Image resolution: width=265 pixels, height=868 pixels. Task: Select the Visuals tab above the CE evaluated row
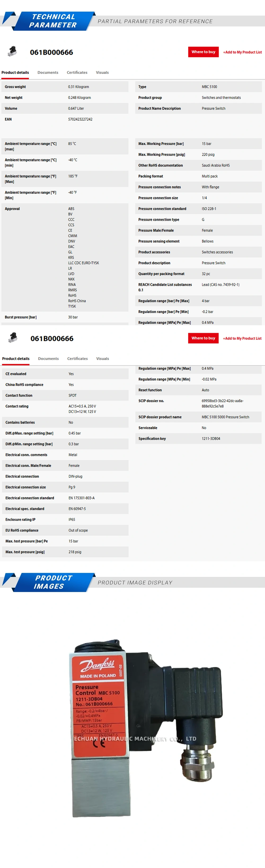[102, 359]
